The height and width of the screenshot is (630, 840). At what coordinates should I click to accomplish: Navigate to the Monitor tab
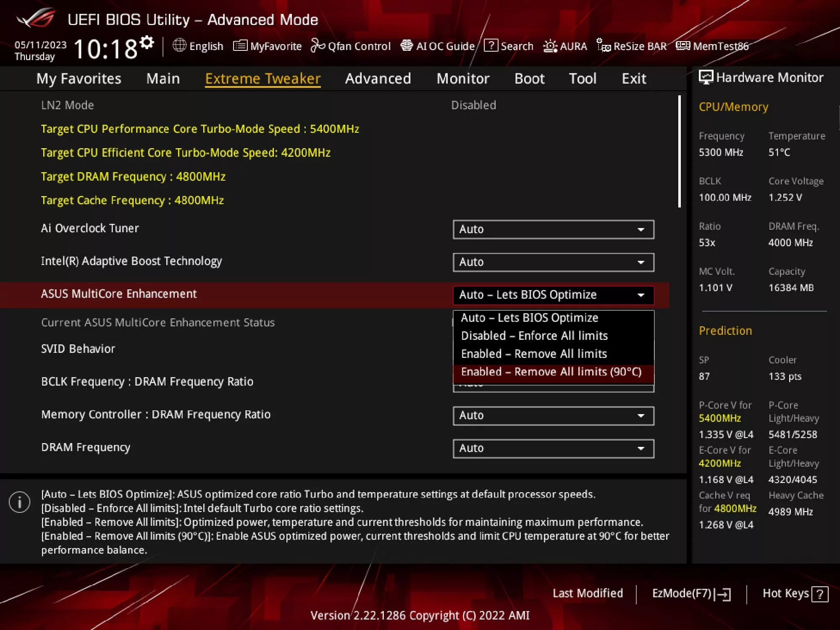pyautogui.click(x=462, y=78)
